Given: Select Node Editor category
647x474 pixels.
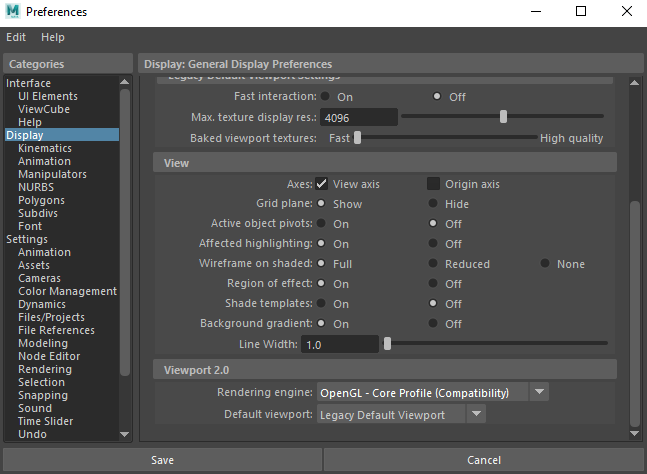Looking at the screenshot, I should coord(49,356).
